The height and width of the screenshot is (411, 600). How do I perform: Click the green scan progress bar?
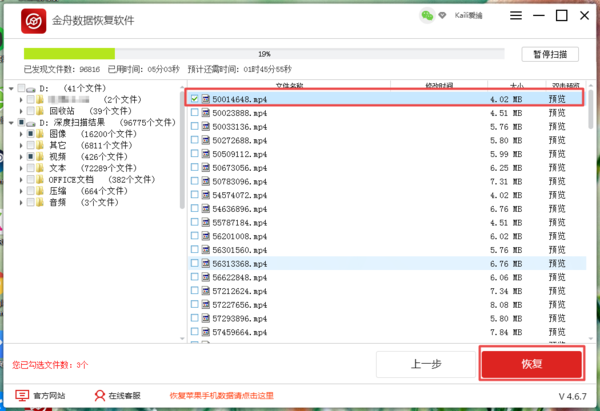coord(69,54)
